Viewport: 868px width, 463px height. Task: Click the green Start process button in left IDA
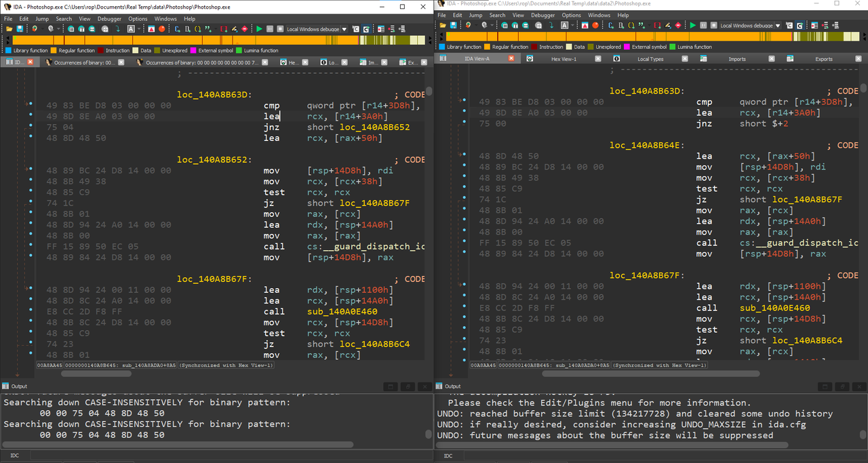(259, 29)
